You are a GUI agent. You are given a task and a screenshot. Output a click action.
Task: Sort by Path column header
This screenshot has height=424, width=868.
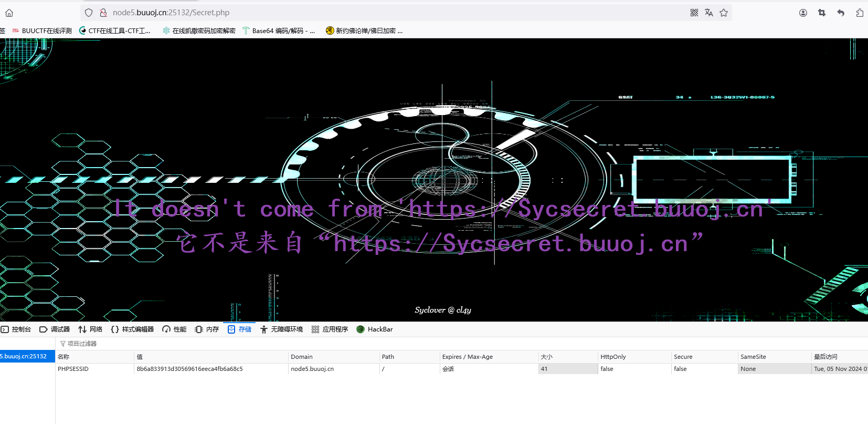coord(409,357)
